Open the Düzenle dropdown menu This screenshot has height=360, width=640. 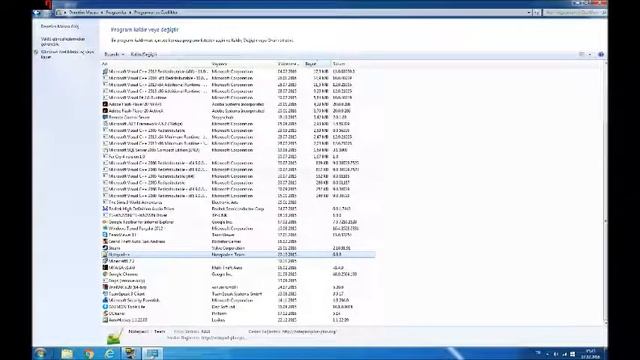[114, 54]
